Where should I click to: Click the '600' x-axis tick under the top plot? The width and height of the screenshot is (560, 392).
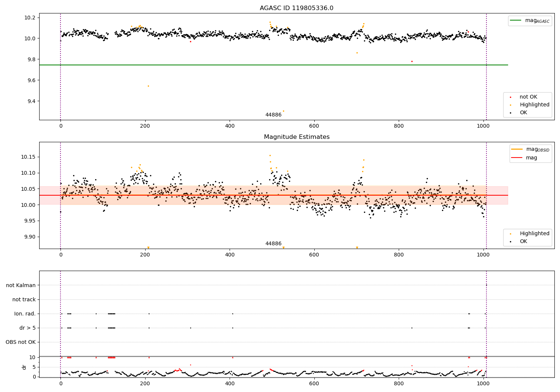pyautogui.click(x=314, y=126)
